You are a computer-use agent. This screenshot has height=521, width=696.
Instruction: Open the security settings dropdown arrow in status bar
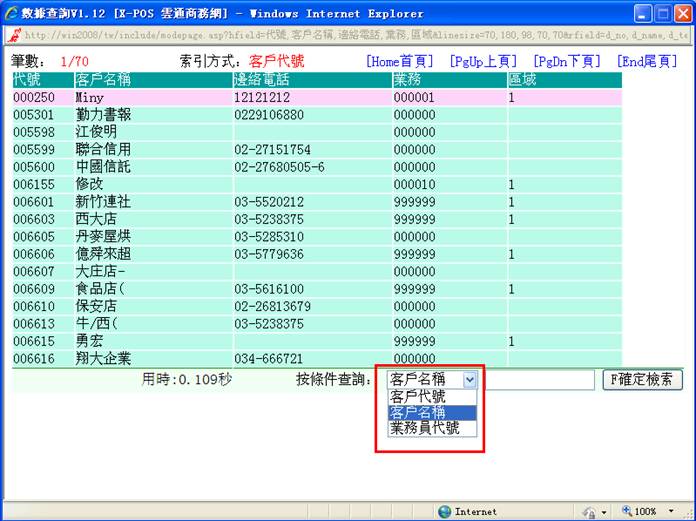coord(604,511)
